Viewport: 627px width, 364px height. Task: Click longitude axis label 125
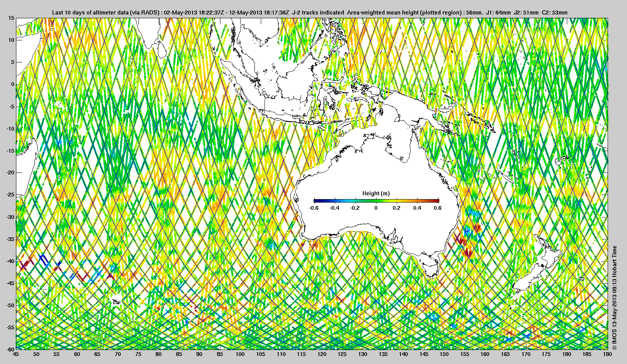point(342,354)
